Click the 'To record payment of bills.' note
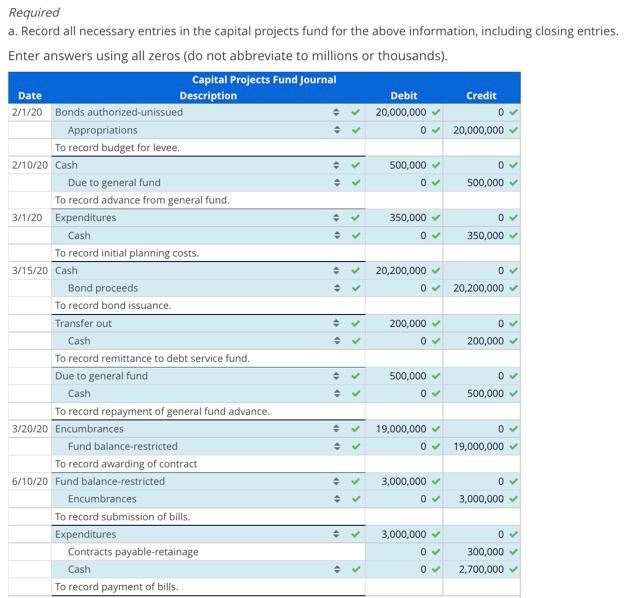639x598 pixels. click(117, 587)
